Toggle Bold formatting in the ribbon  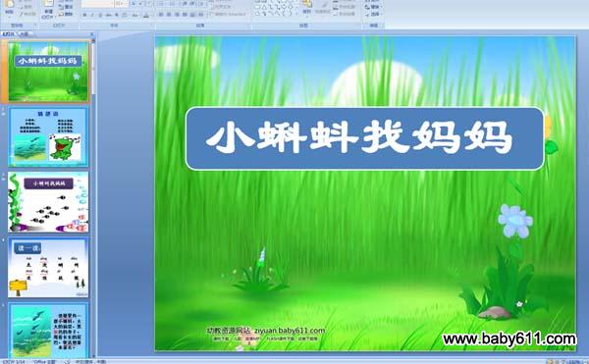point(84,16)
